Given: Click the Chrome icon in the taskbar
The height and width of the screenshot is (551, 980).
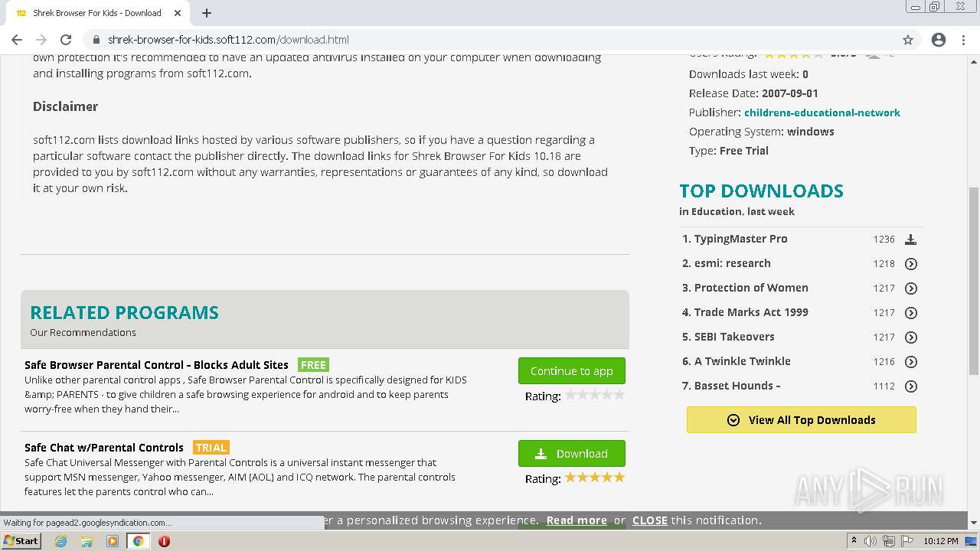Looking at the screenshot, I should pyautogui.click(x=138, y=541).
